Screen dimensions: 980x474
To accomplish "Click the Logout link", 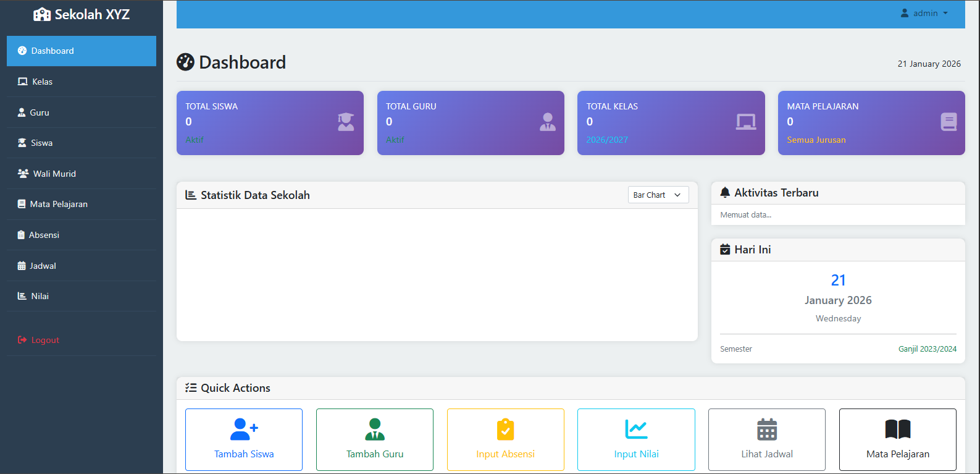I will pyautogui.click(x=45, y=340).
